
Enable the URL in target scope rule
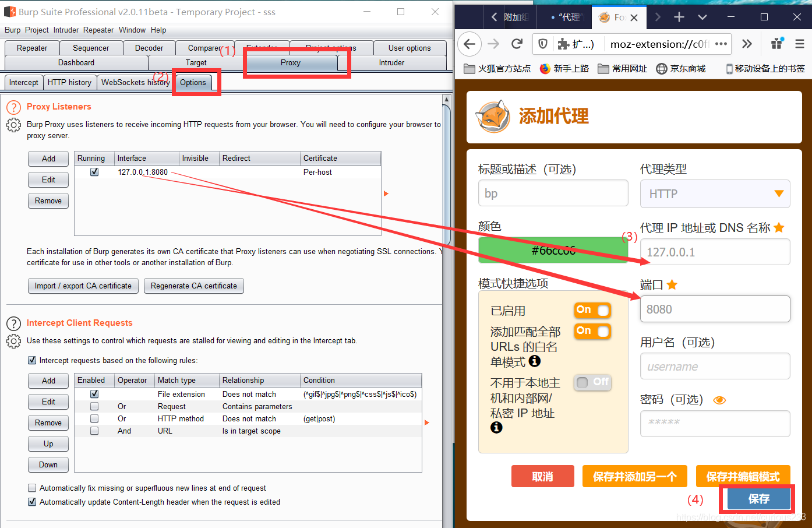coord(94,431)
